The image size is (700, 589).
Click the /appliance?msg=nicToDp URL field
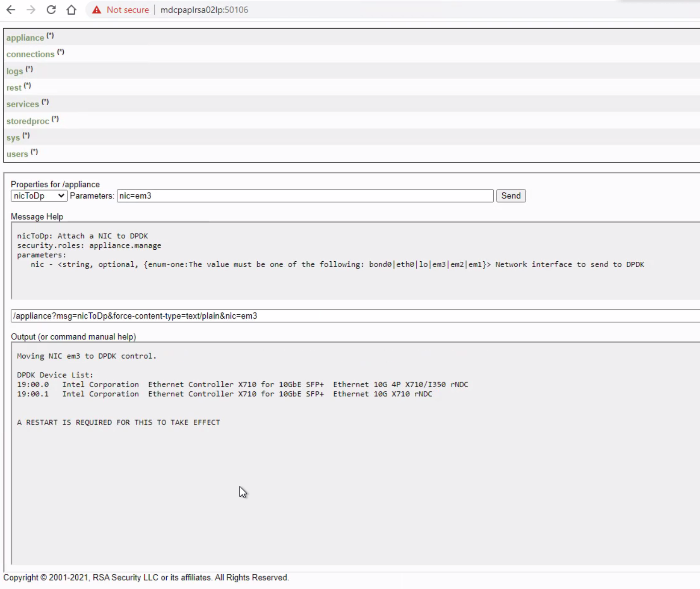click(355, 316)
